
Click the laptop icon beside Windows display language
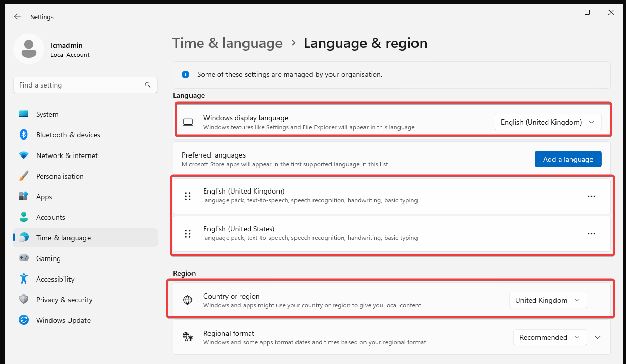pyautogui.click(x=188, y=123)
